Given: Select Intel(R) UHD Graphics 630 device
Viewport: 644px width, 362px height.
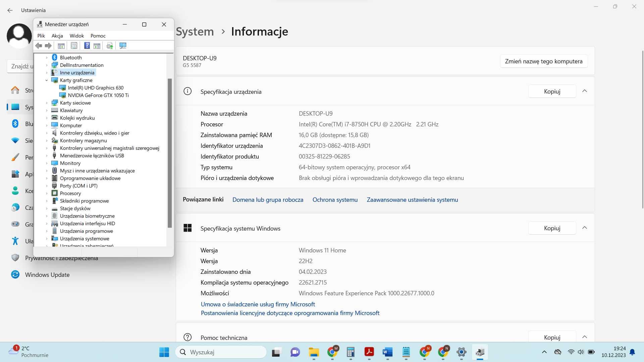Looking at the screenshot, I should 96,87.
